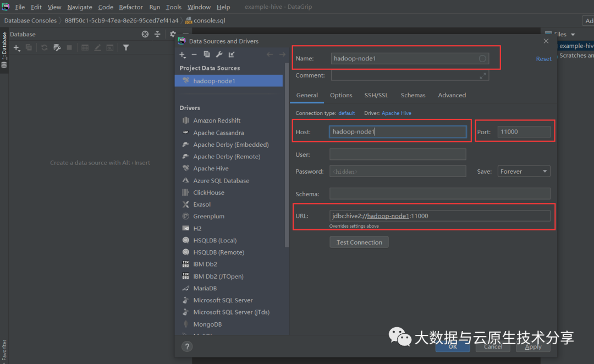This screenshot has height=364, width=594.
Task: Click the Password input field
Action: [398, 171]
